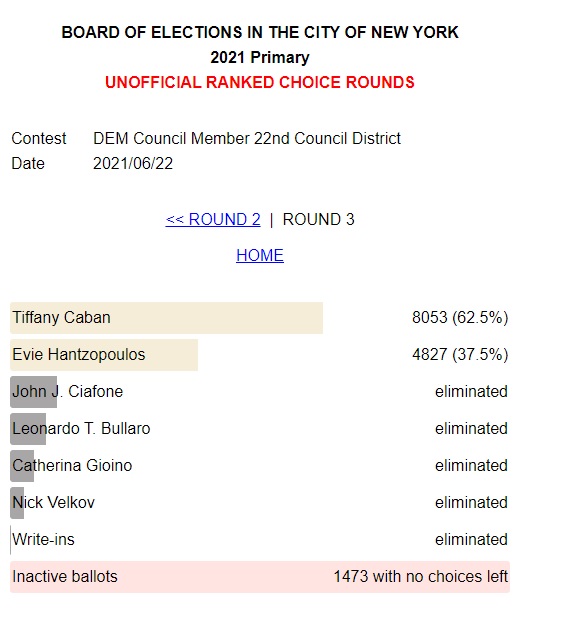Open the HOME link
The height and width of the screenshot is (622, 561).
point(260,255)
